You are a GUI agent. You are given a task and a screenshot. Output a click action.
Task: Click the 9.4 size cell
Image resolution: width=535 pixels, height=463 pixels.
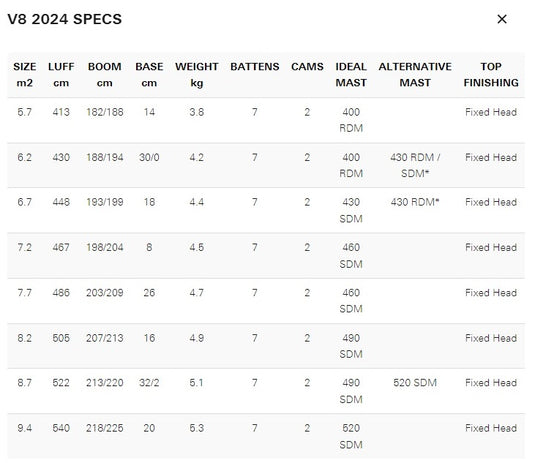(25, 428)
